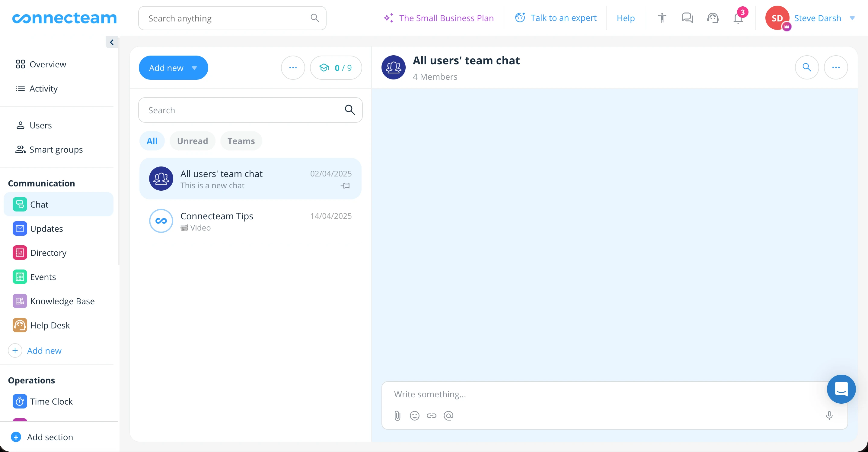Record a voice message with the microphone
The width and height of the screenshot is (868, 452).
point(829,415)
